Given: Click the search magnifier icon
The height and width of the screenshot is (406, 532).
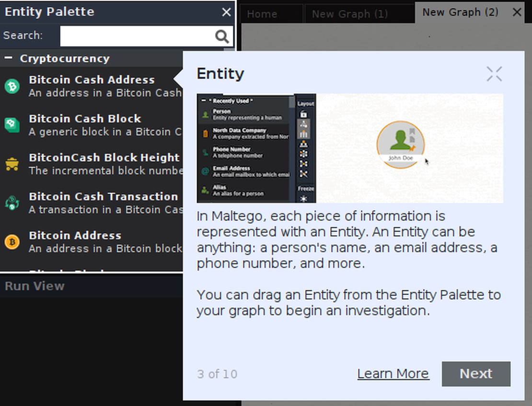Looking at the screenshot, I should [x=222, y=36].
